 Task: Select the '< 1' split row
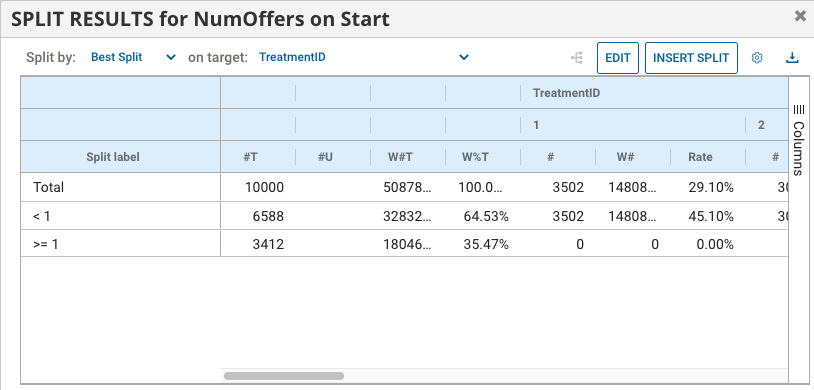pyautogui.click(x=404, y=216)
